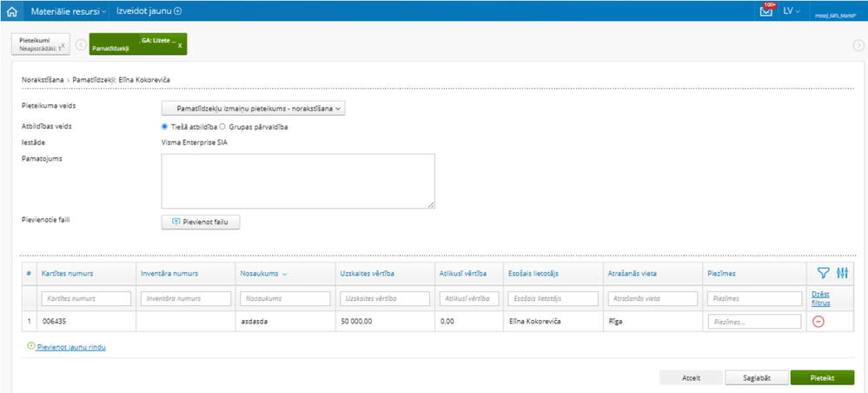The image size is (868, 393).
Task: Focus the Nosaukums filter field
Action: pos(285,299)
